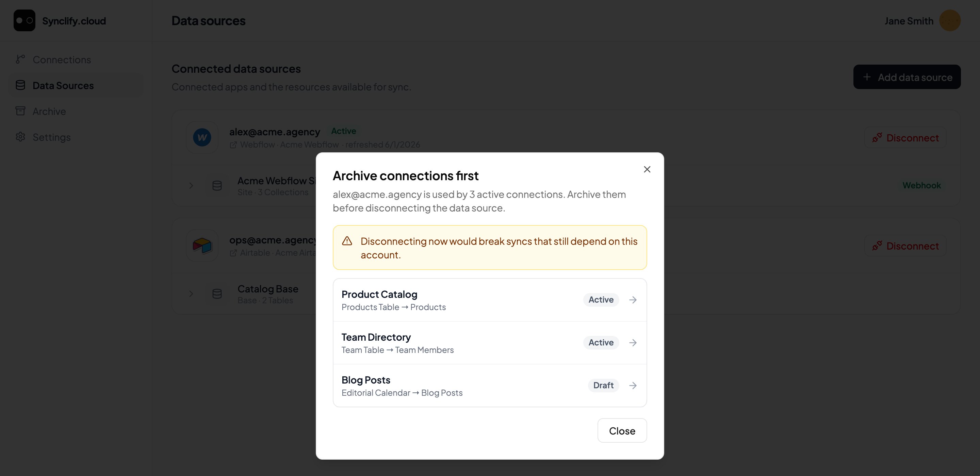Click the Jane Smith user name
The width and height of the screenshot is (980, 476).
[909, 21]
